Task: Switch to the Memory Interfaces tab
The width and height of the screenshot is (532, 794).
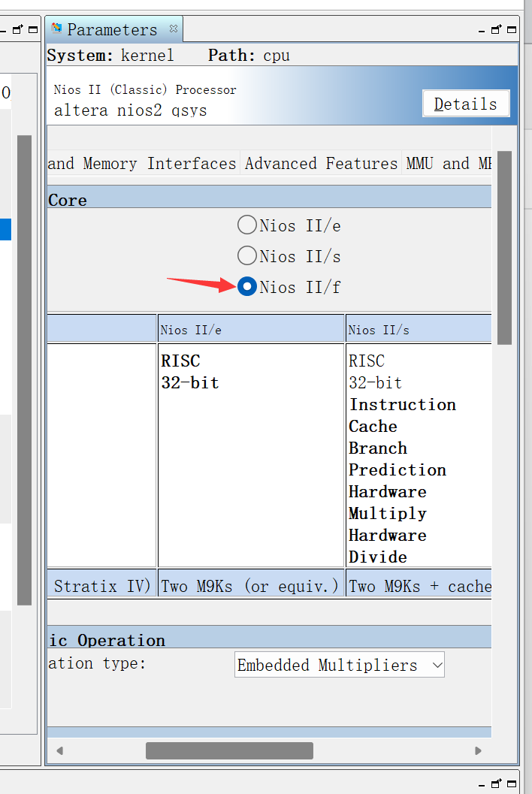Action: click(143, 164)
